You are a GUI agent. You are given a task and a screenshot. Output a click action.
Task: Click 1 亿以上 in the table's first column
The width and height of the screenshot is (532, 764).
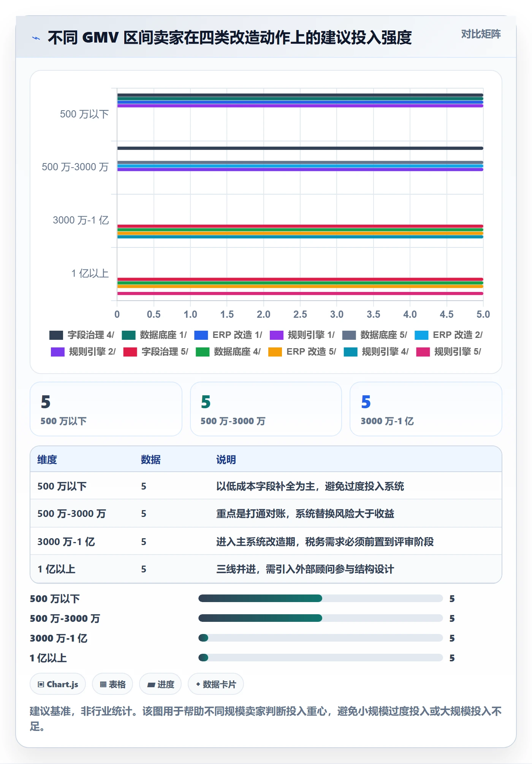tap(56, 569)
